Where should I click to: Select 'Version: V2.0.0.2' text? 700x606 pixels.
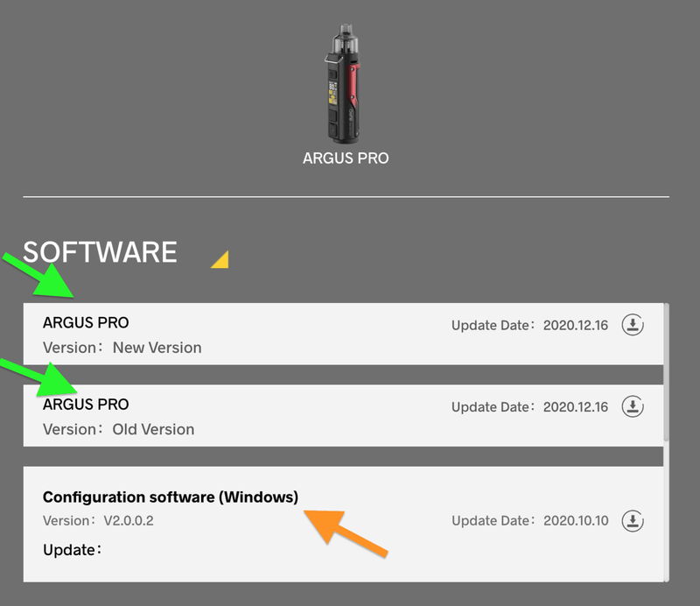click(98, 521)
